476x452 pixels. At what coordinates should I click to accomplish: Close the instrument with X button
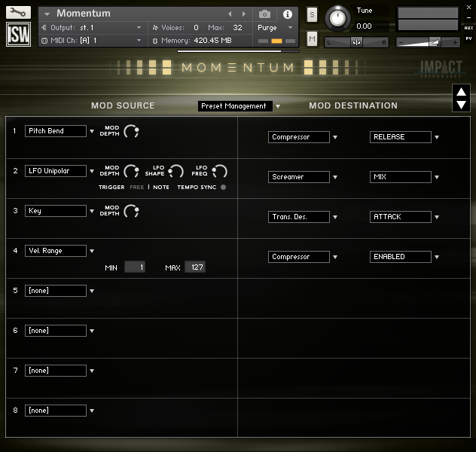468,7
